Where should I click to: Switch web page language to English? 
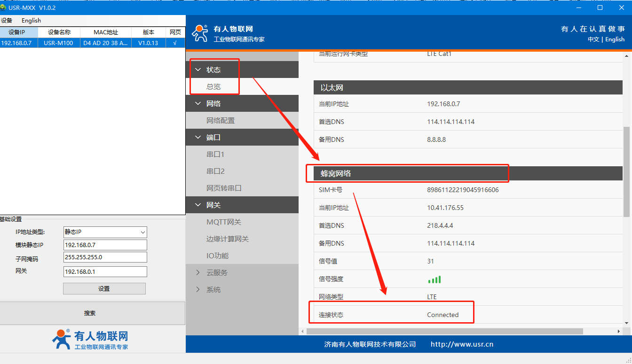coord(615,39)
